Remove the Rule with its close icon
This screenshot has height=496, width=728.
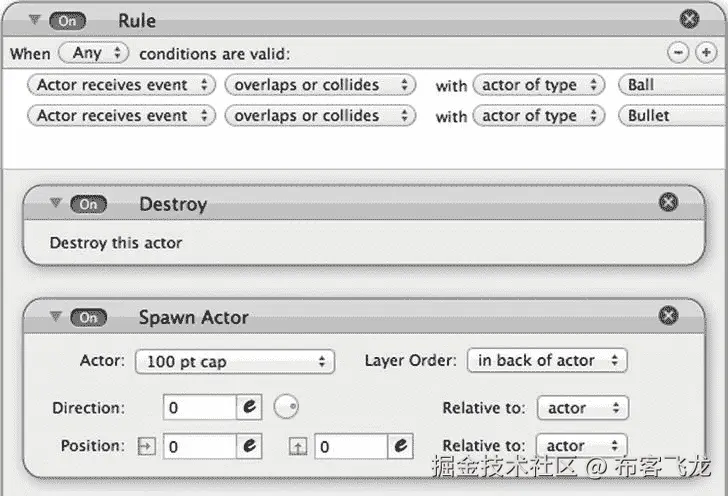coord(689,19)
